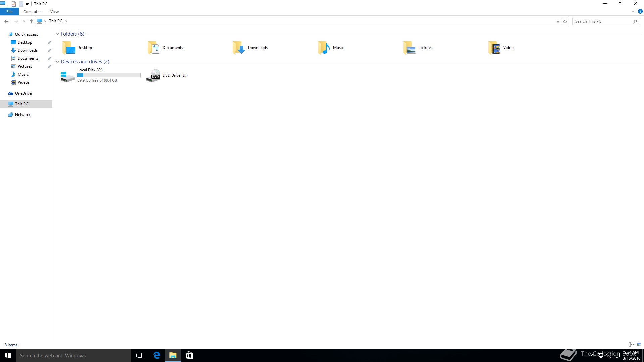Go up one level with Up arrow

tap(31, 21)
